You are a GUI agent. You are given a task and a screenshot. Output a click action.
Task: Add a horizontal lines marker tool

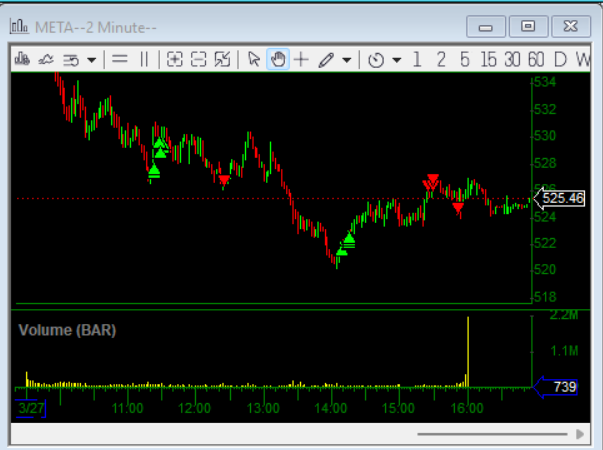[120, 59]
